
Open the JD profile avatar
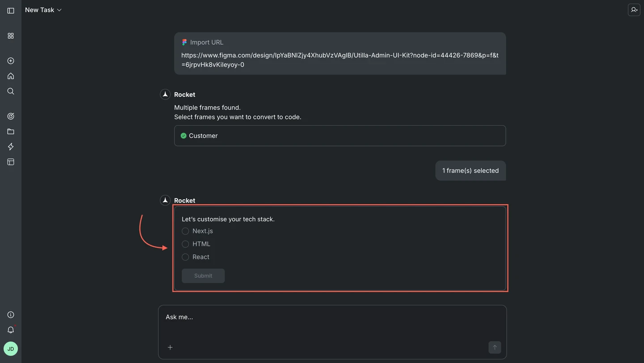click(11, 349)
